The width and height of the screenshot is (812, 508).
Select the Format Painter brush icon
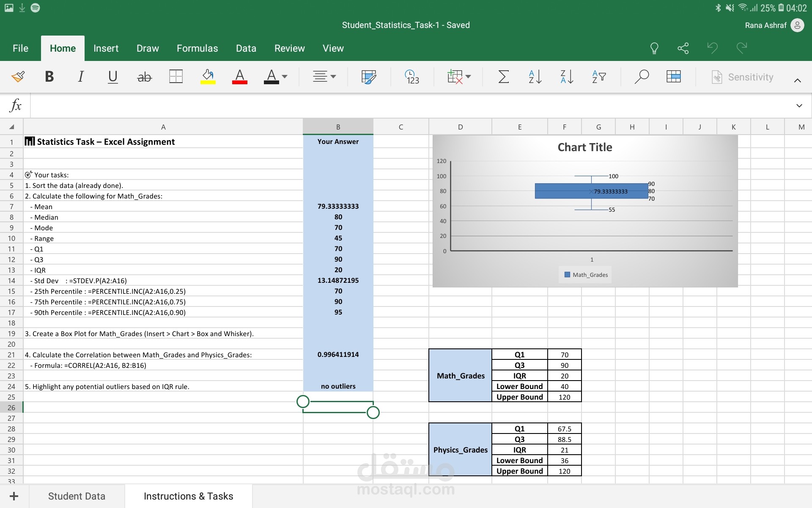tap(18, 77)
